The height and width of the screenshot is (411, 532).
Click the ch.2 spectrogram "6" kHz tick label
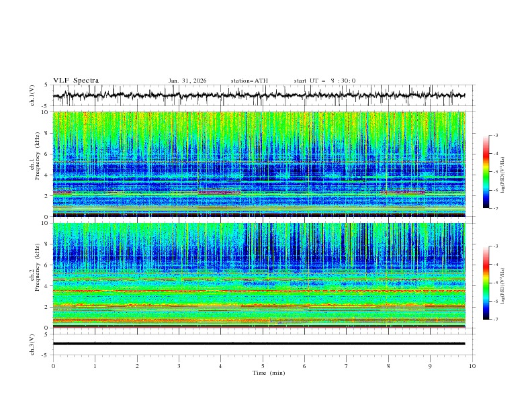pos(48,265)
